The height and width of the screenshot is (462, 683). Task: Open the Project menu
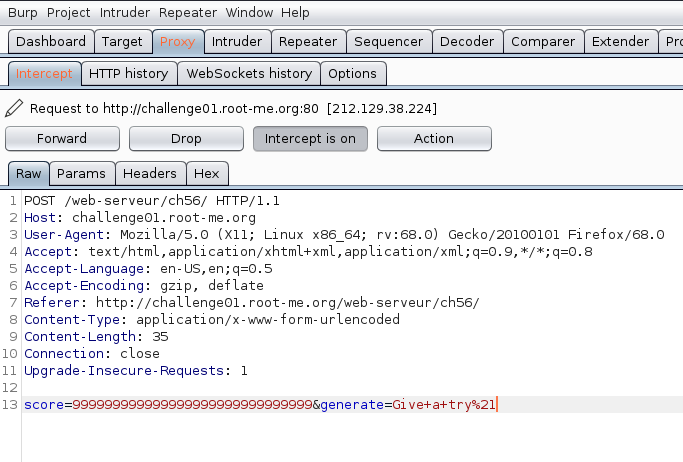68,13
